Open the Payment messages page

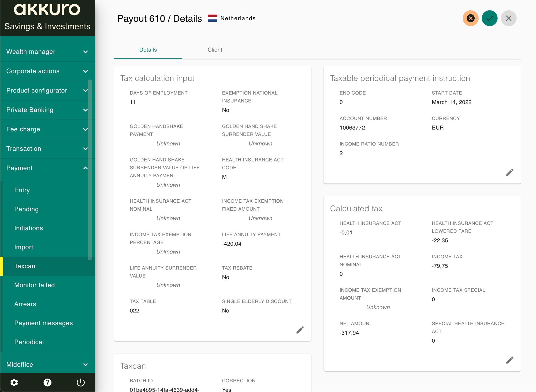pos(47,323)
